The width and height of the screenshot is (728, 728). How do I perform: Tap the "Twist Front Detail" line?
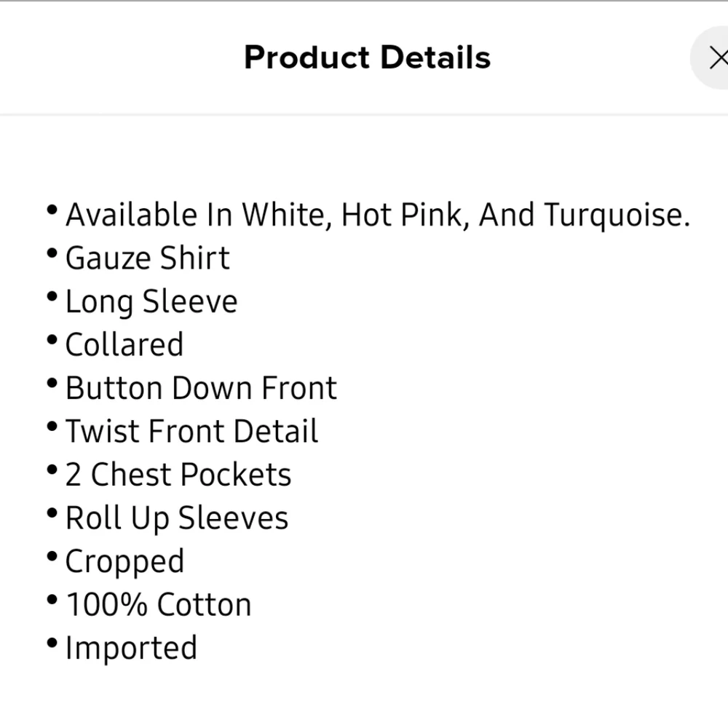(191, 431)
